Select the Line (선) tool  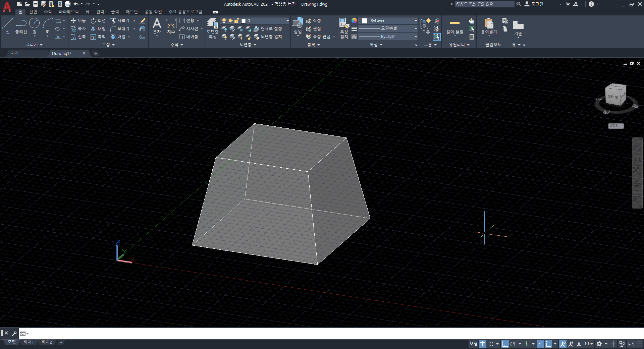click(x=8, y=26)
